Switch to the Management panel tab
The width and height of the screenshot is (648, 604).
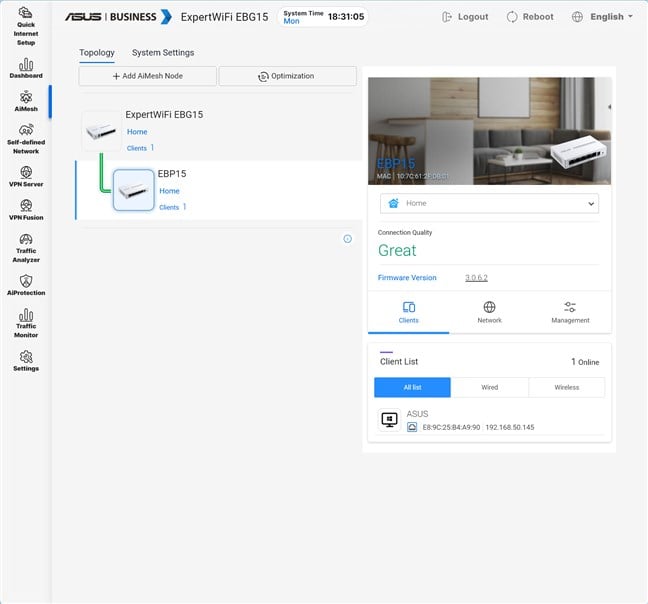click(x=570, y=312)
